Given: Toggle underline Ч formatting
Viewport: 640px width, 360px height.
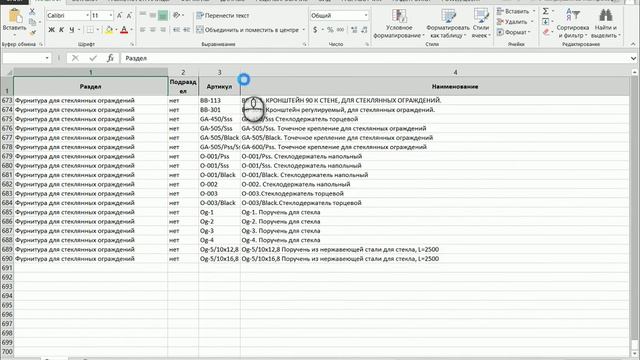Looking at the screenshot, I should 72,30.
